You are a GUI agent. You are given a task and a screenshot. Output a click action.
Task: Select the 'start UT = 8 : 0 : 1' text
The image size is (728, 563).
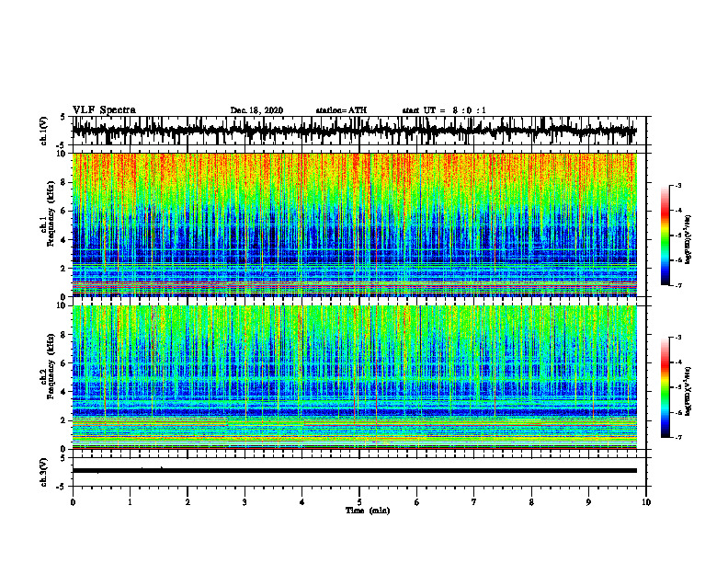pyautogui.click(x=444, y=110)
